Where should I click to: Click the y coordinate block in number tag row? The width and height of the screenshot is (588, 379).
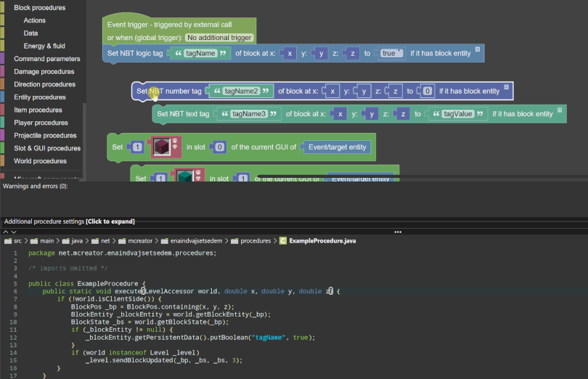pos(364,91)
